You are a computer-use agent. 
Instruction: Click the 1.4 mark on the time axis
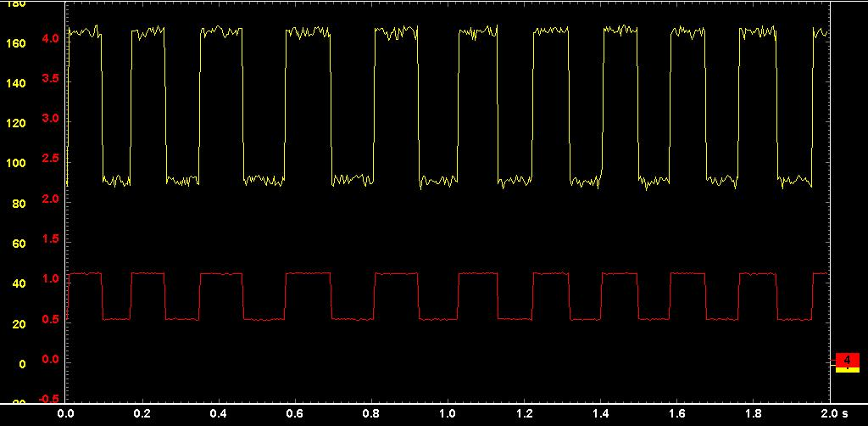point(600,413)
